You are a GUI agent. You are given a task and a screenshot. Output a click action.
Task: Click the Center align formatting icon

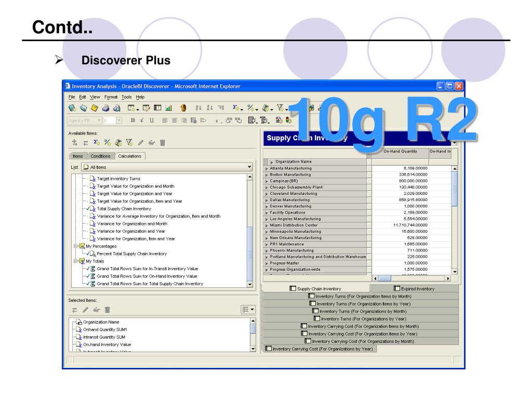174,120
